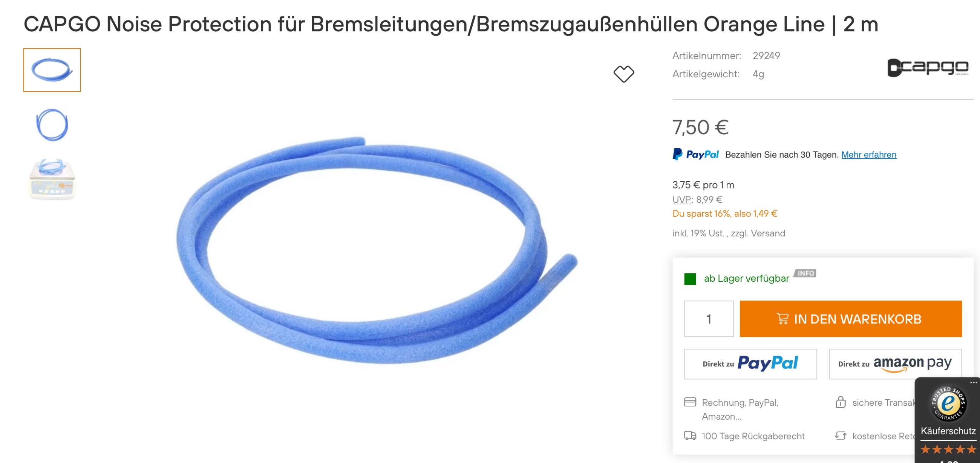Viewport: 980px width, 463px height.
Task: Click the payment card icon beside Rechnung
Action: click(x=690, y=402)
